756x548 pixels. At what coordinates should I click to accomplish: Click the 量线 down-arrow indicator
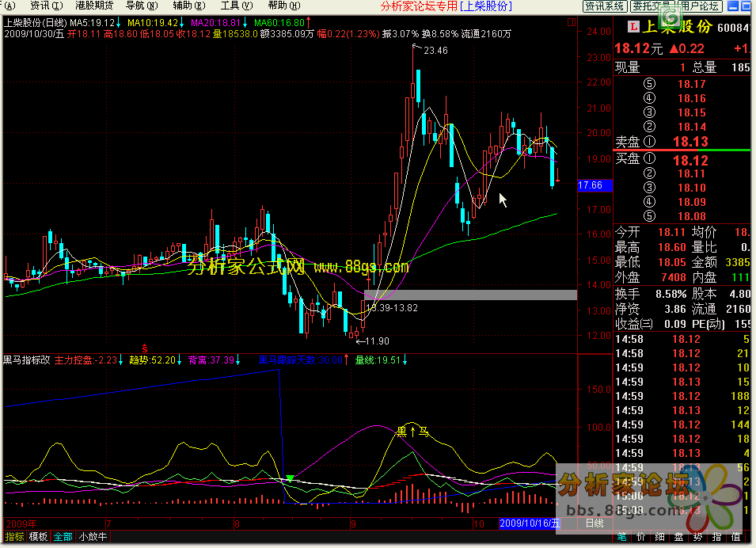click(405, 360)
